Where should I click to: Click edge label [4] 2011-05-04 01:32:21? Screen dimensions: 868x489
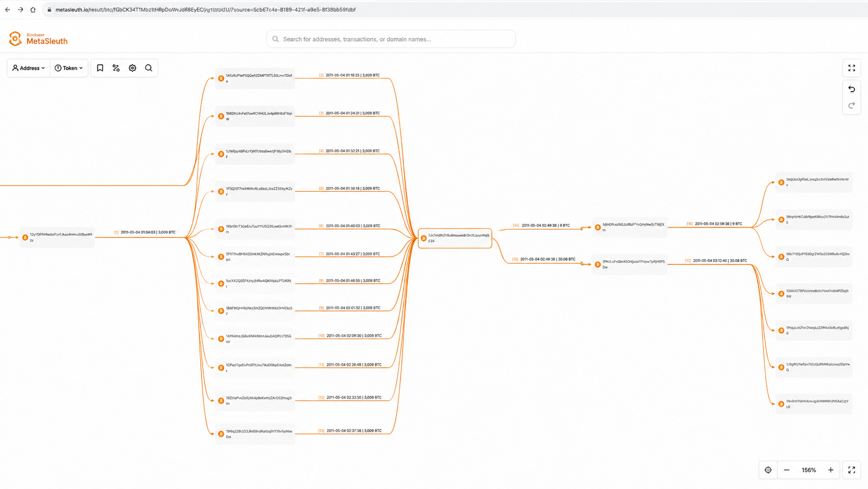349,151
